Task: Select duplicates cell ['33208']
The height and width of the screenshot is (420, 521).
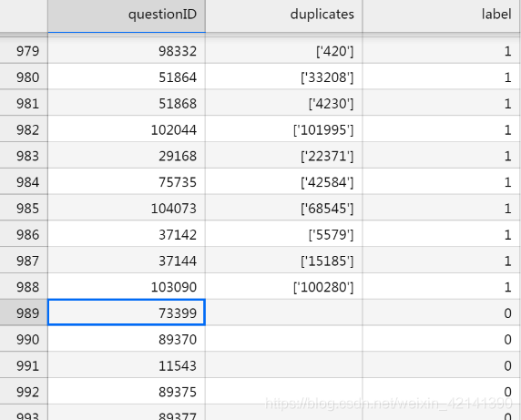Action: tap(284, 77)
